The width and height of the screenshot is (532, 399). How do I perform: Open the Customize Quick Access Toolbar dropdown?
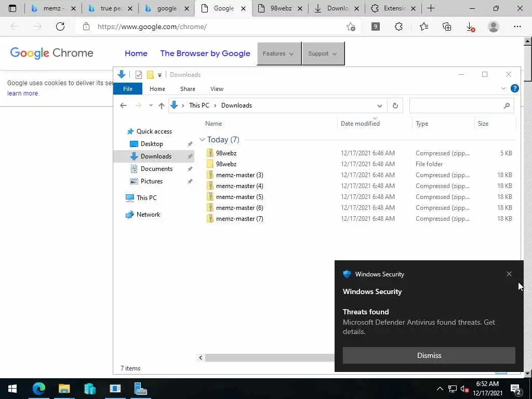(159, 75)
